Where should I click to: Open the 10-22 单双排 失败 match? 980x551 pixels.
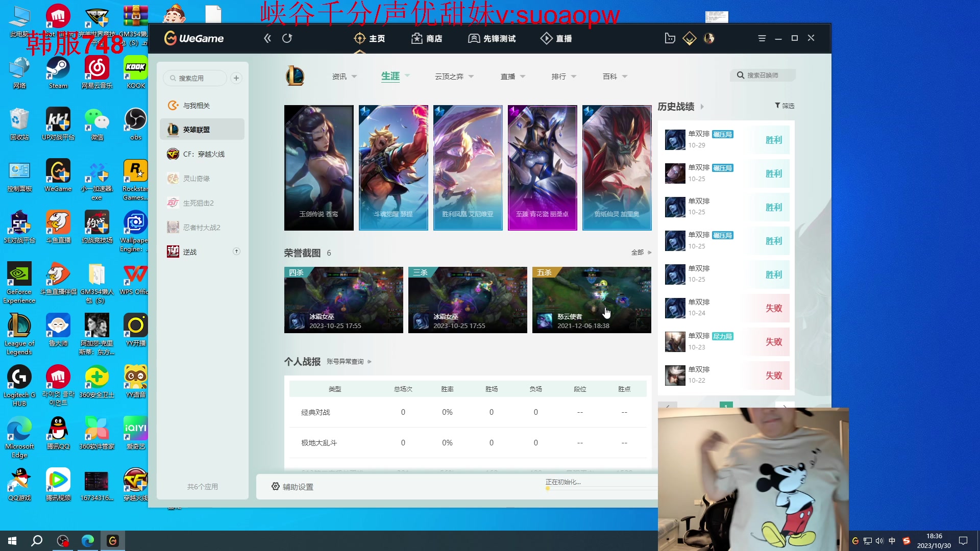click(x=726, y=375)
